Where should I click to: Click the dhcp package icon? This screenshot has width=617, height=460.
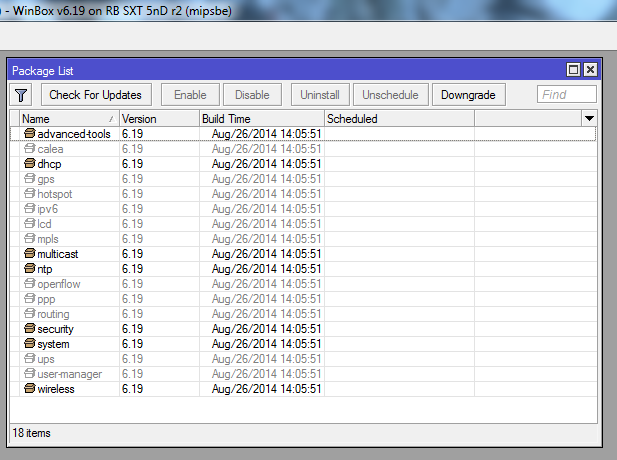coord(30,163)
